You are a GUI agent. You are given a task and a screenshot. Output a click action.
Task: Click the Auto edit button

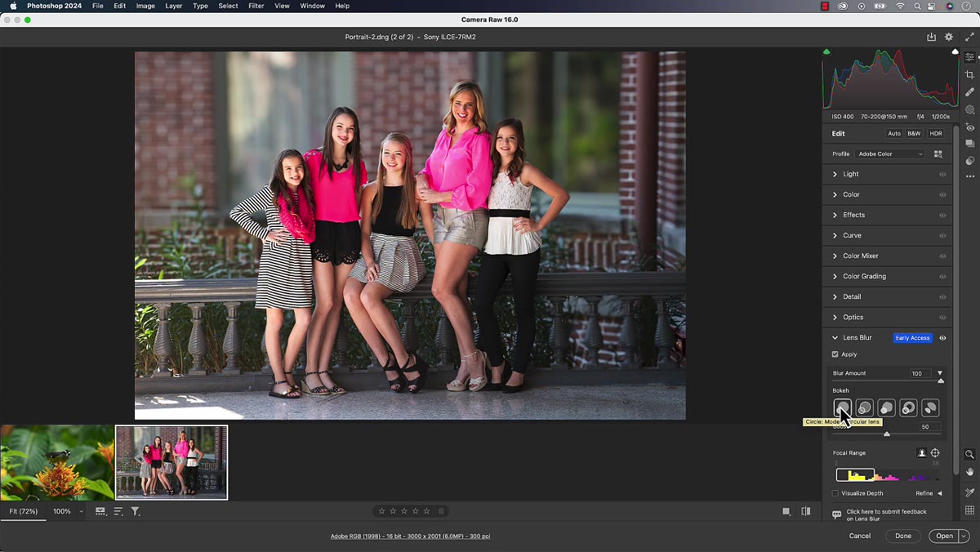coord(894,133)
